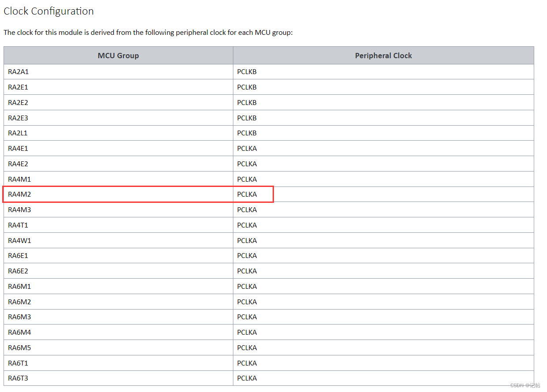Click the RA6M3 MCU group cell
547x392 pixels.
click(19, 317)
